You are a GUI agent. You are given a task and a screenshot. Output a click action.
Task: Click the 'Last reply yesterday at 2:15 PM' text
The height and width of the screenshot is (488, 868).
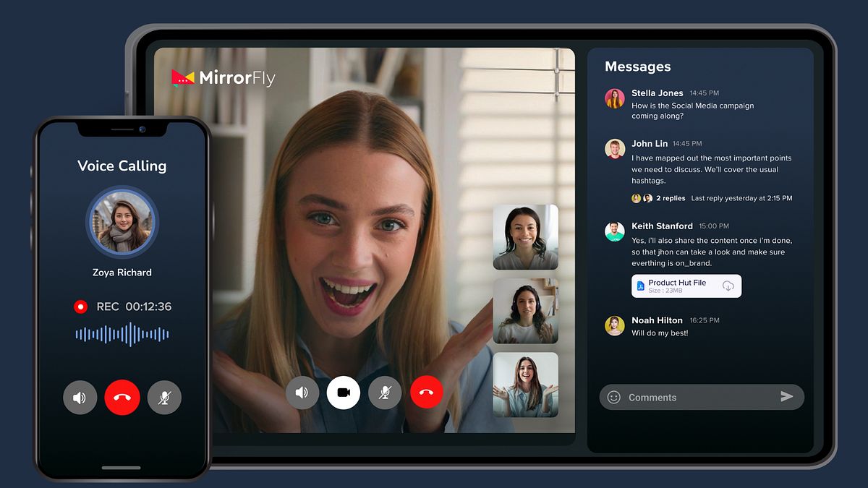pyautogui.click(x=741, y=198)
